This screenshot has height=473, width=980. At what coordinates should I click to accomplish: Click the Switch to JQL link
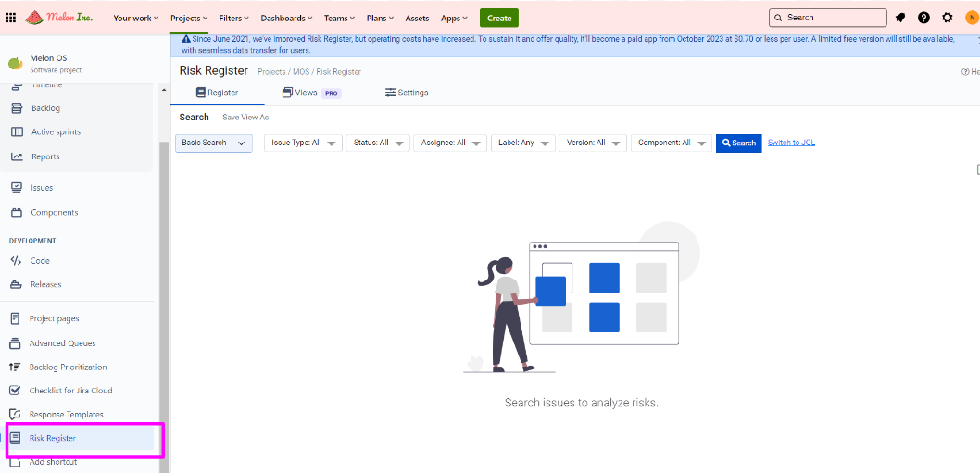point(791,143)
